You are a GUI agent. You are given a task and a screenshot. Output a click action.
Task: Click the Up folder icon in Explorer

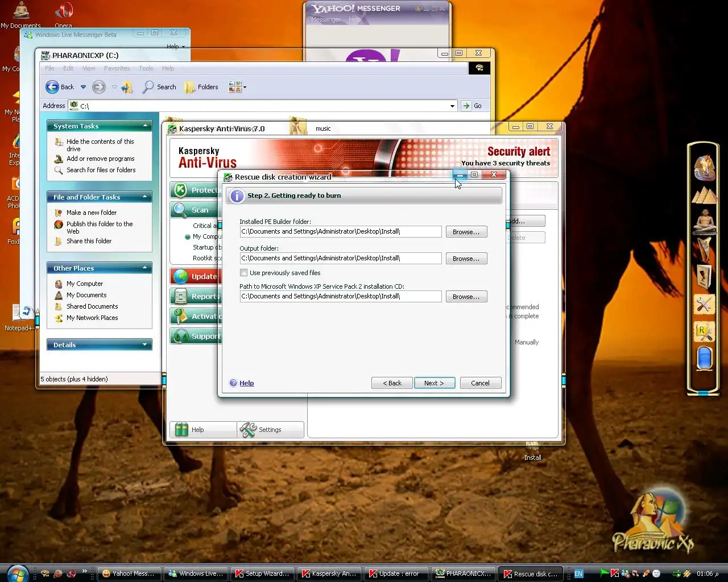127,87
